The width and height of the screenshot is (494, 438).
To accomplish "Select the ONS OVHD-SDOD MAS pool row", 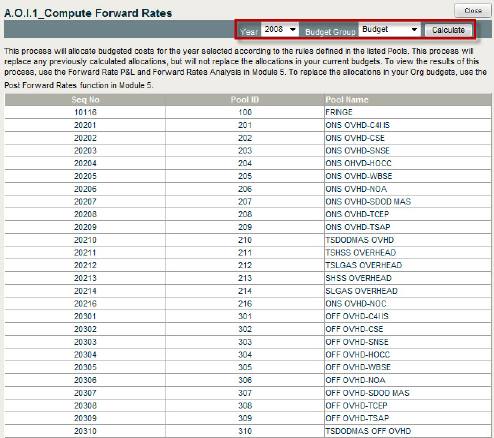I will tap(248, 202).
